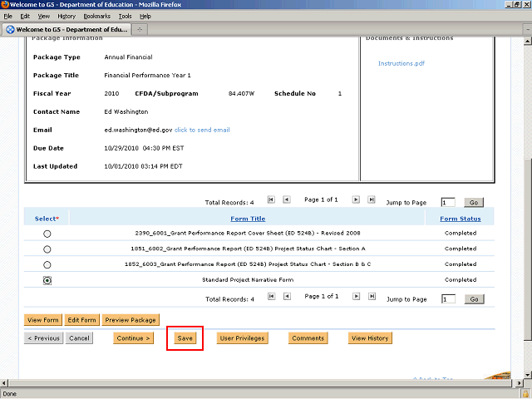Click the View History button
Screen dimensions: 532x399
(370, 338)
